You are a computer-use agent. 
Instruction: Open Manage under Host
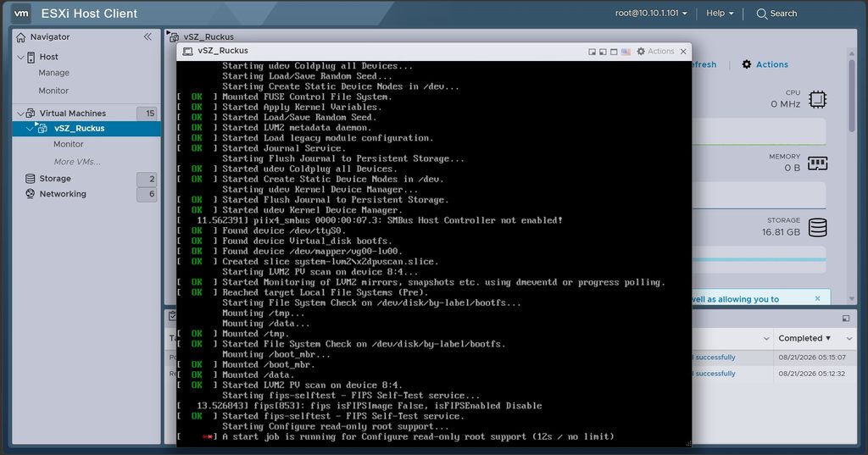[x=53, y=73]
